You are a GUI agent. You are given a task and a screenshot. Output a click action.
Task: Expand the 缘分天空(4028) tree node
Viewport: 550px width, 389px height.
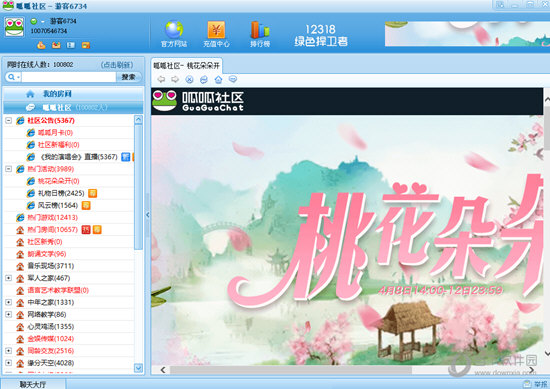click(x=9, y=363)
